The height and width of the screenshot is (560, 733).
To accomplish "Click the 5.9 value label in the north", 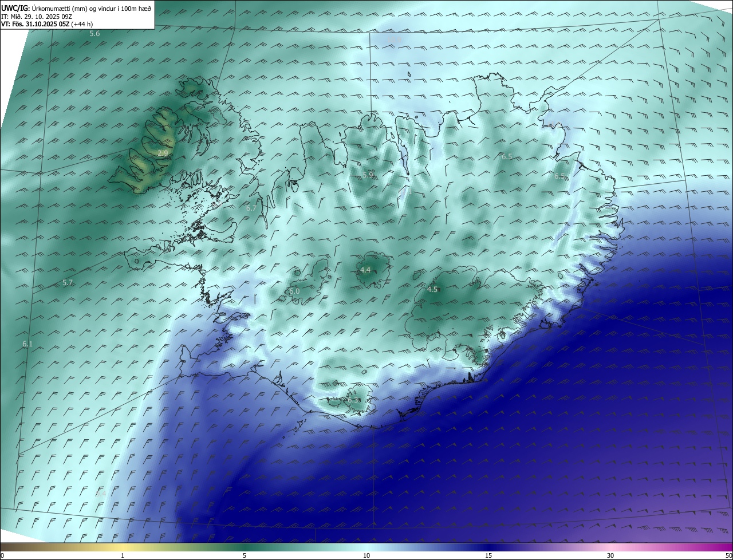I will tap(368, 175).
